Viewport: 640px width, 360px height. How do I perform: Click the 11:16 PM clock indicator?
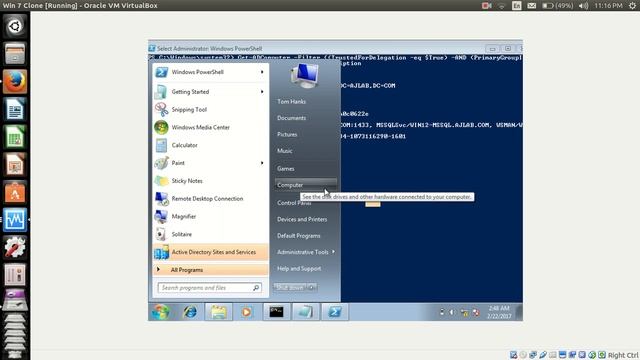coord(608,5)
